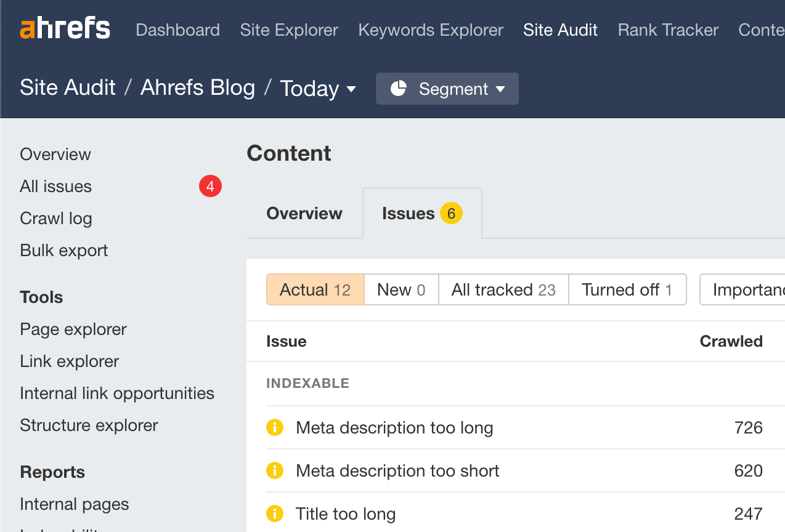Click Ahrefs Blog in the breadcrumb

(x=198, y=87)
